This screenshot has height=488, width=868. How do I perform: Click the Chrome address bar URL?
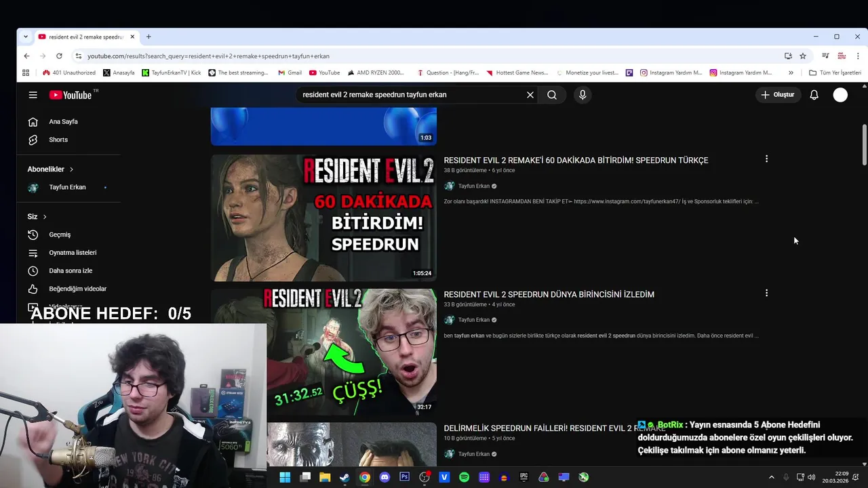click(x=208, y=56)
